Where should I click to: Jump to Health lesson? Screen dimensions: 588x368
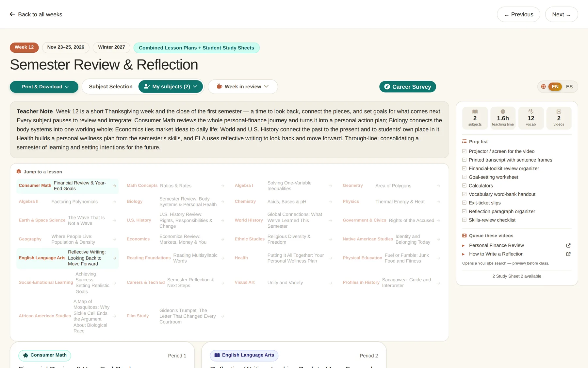coord(284,258)
